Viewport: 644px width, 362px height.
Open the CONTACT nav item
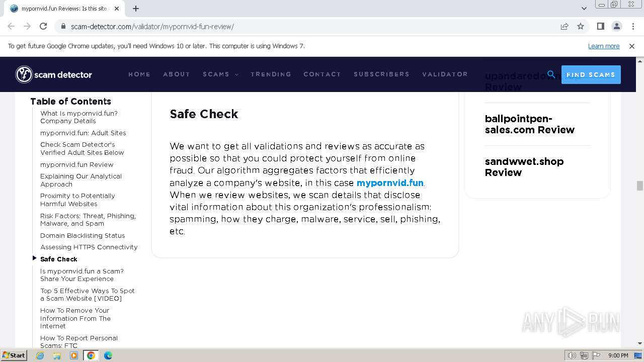pyautogui.click(x=322, y=74)
